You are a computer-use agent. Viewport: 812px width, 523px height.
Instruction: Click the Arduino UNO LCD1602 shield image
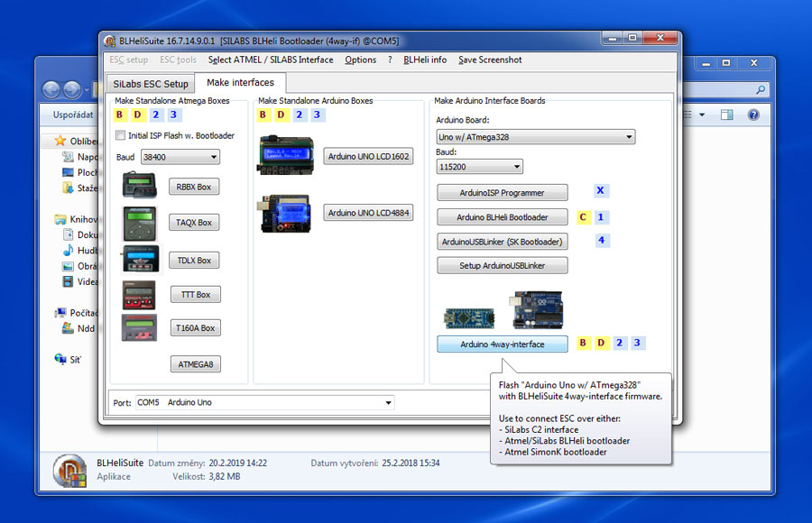[286, 155]
